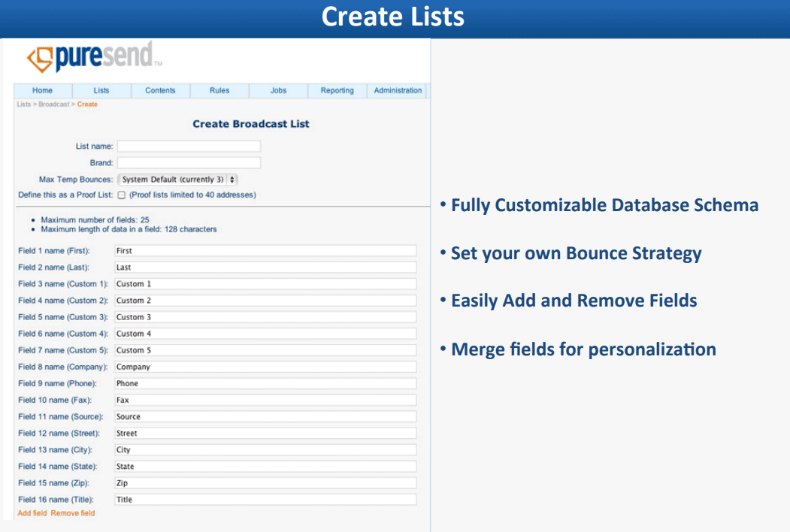Open the Reporting tab
Image resolution: width=790 pixels, height=532 pixels.
[337, 90]
